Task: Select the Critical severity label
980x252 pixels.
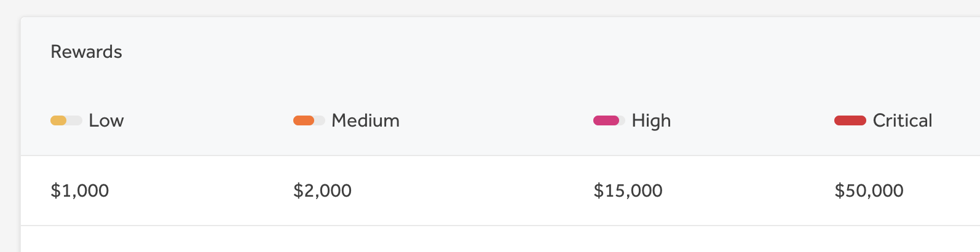Action: [x=902, y=120]
